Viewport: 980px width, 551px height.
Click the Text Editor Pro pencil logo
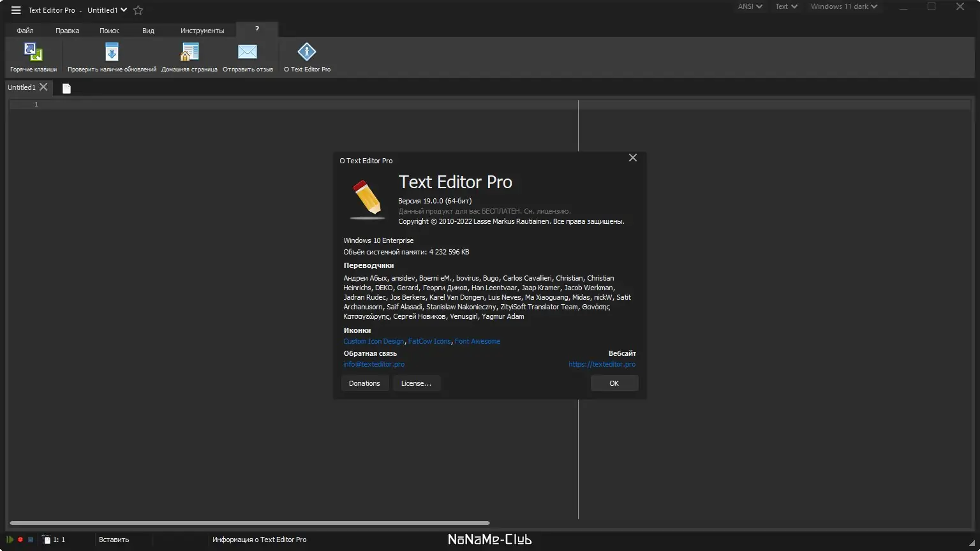point(367,200)
